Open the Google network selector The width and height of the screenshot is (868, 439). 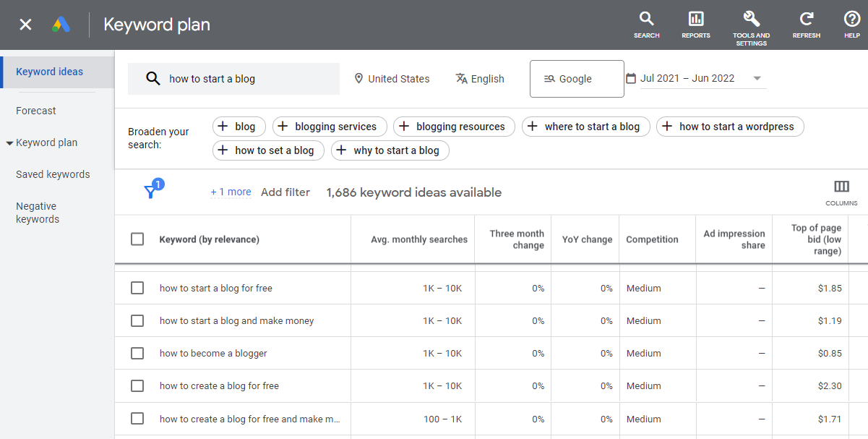pos(576,78)
